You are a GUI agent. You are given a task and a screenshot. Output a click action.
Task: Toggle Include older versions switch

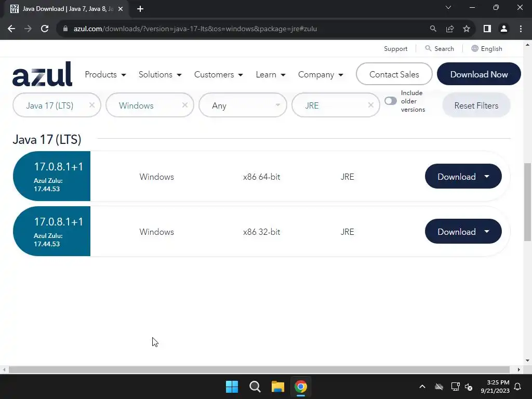pyautogui.click(x=391, y=101)
